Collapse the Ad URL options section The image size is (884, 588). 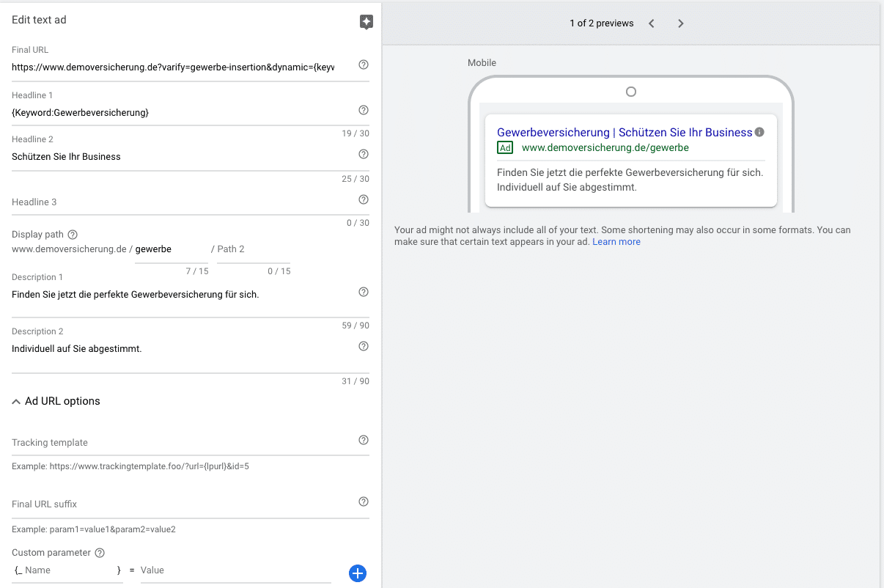pyautogui.click(x=56, y=401)
